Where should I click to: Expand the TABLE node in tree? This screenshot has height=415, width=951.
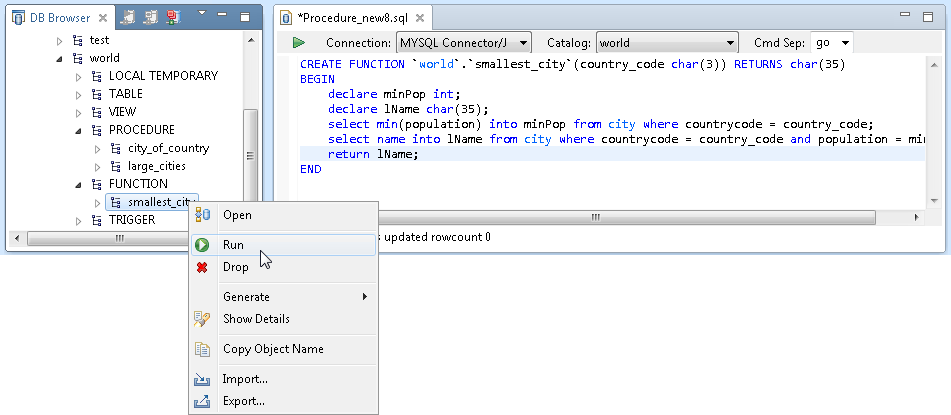(80, 94)
